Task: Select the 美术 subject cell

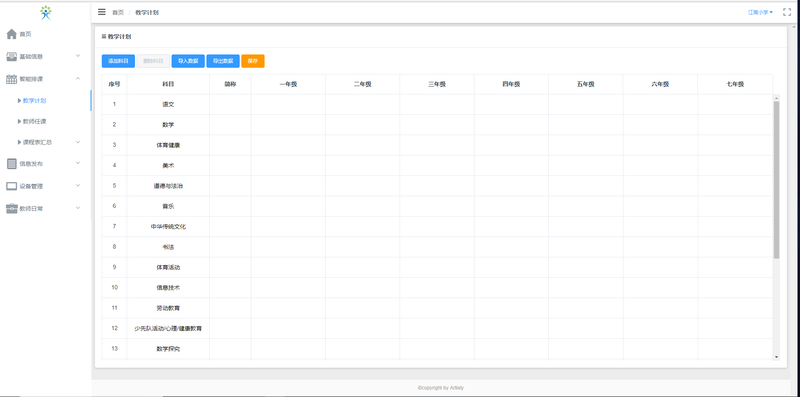Action: (x=168, y=165)
